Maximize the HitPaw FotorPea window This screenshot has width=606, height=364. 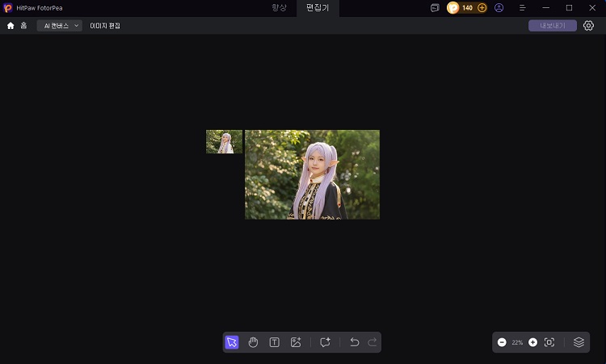(569, 8)
